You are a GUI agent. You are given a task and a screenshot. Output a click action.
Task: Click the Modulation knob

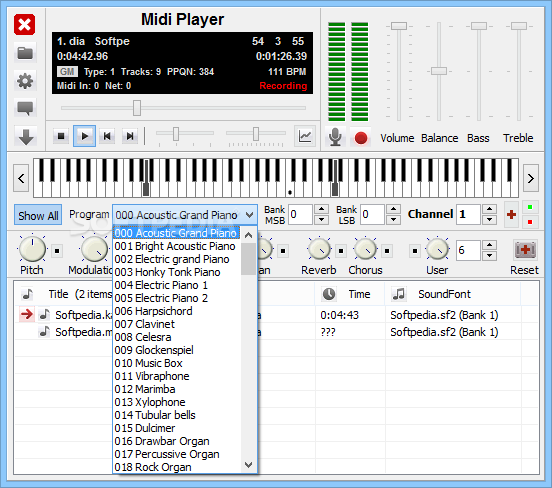click(94, 249)
